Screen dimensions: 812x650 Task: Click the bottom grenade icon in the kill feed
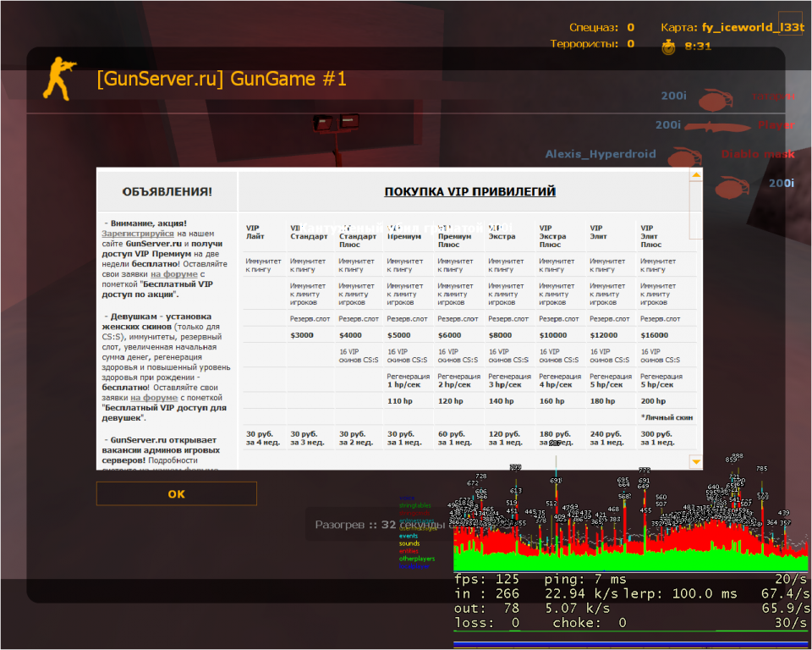point(732,185)
